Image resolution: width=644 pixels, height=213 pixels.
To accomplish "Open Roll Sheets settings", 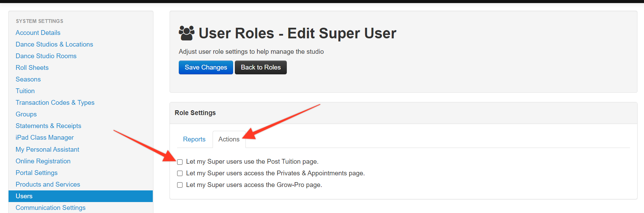I will 32,67.
